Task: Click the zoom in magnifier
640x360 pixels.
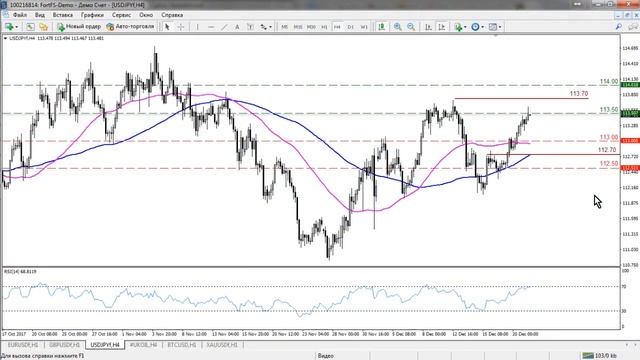Action: pyautogui.click(x=398, y=27)
